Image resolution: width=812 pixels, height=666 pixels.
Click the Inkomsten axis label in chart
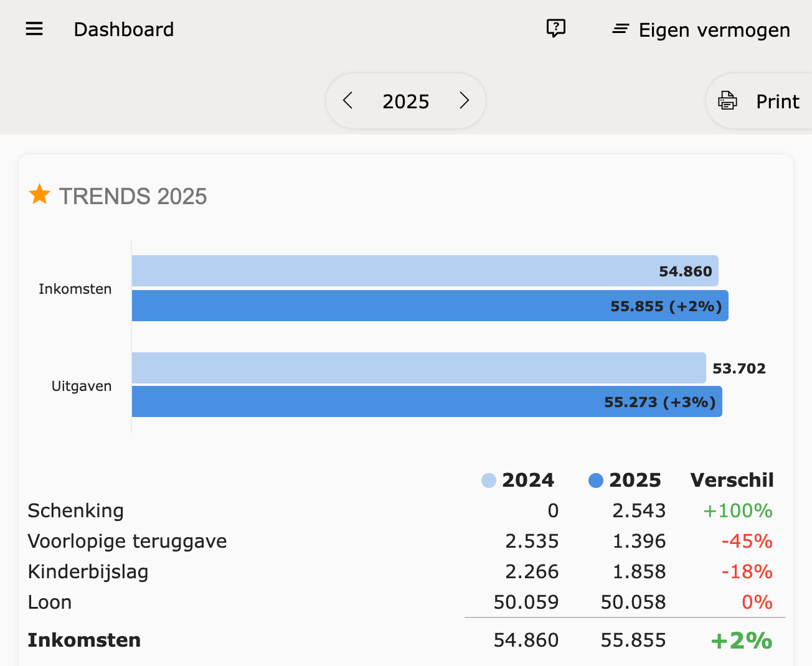[x=75, y=289]
